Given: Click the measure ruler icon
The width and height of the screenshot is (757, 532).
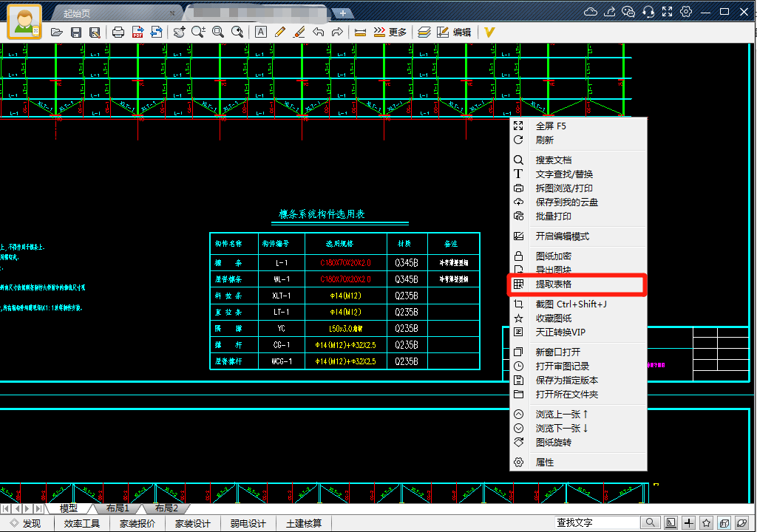Looking at the screenshot, I should pyautogui.click(x=361, y=32).
